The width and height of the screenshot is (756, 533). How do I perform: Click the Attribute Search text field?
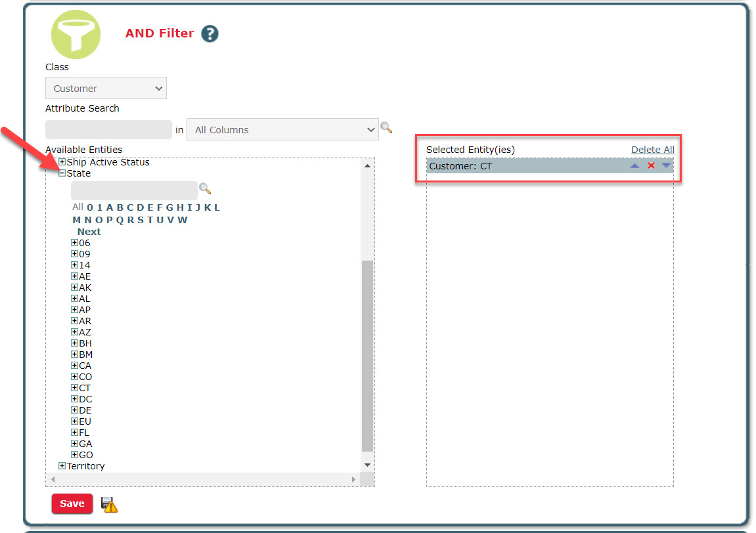pos(108,130)
